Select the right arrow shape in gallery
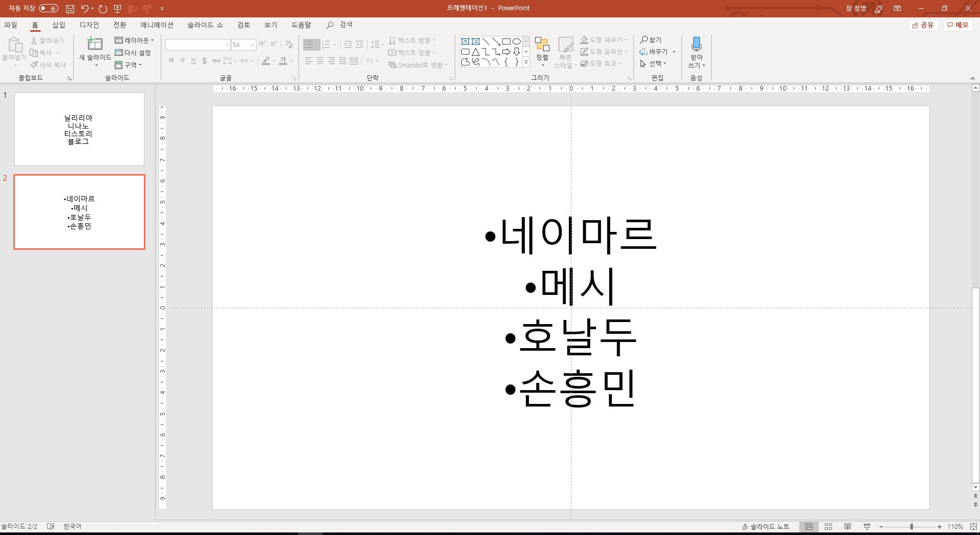Image resolution: width=980 pixels, height=535 pixels. coord(506,52)
